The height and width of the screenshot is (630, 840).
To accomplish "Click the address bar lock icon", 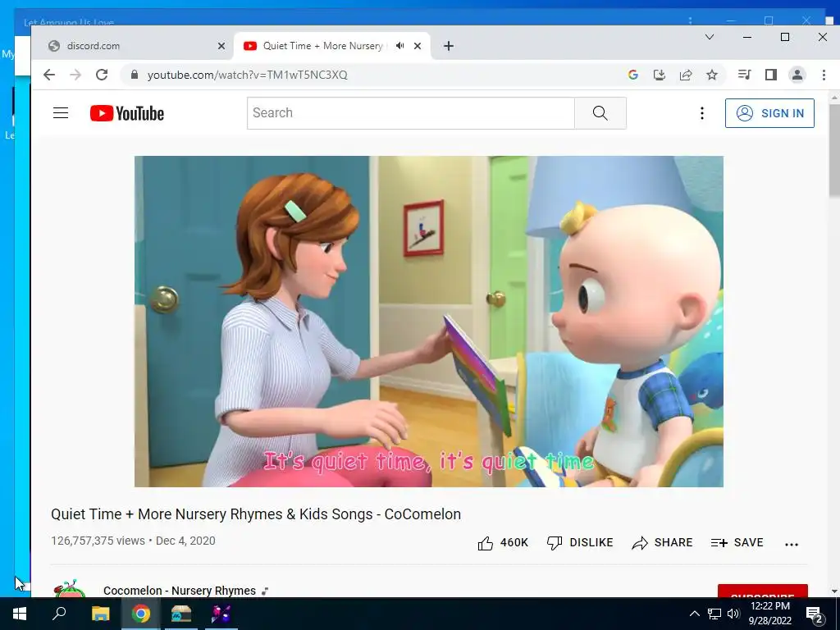I will [x=135, y=75].
